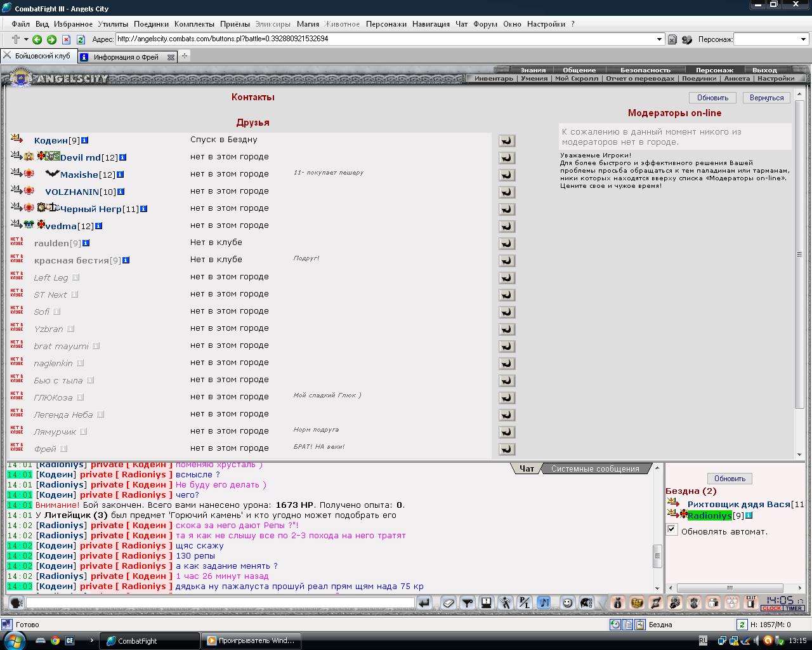Switch to Проигрыватель Windows taskbar button
The width and height of the screenshot is (812, 650).
coord(251,641)
